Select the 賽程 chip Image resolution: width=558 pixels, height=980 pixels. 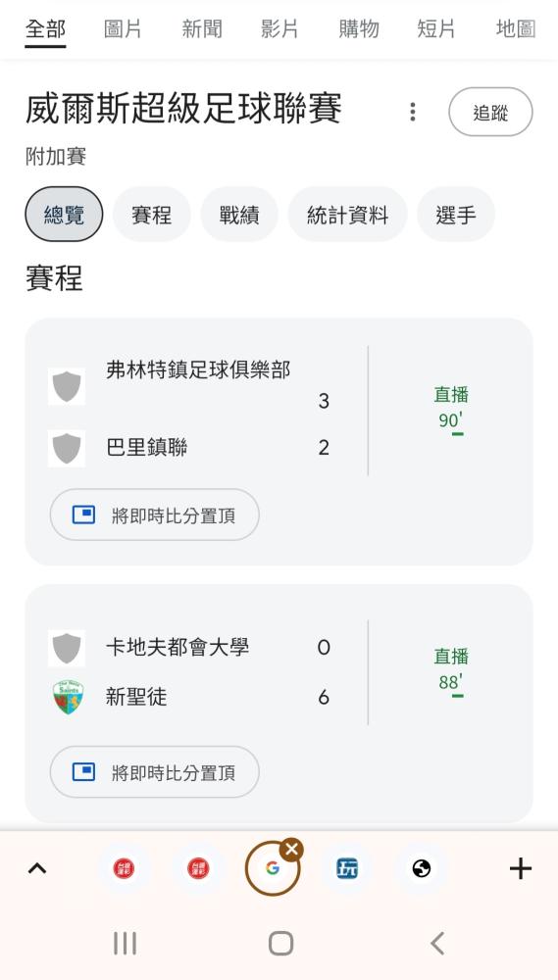[x=151, y=215]
